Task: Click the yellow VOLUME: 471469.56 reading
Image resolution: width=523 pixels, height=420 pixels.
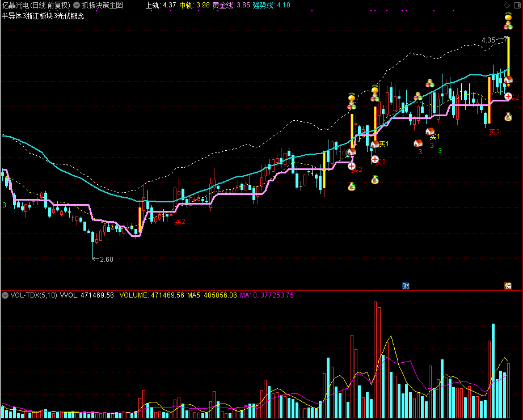Action: point(152,295)
